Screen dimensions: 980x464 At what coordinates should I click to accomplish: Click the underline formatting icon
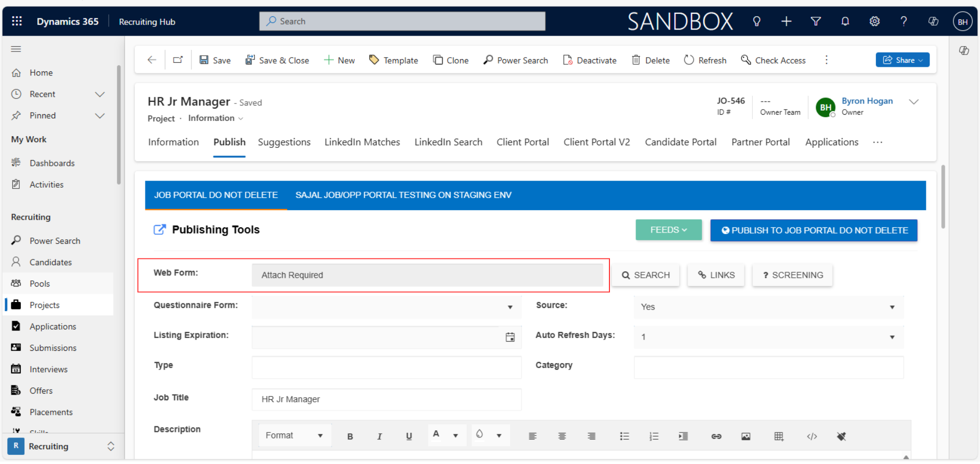[x=409, y=436]
